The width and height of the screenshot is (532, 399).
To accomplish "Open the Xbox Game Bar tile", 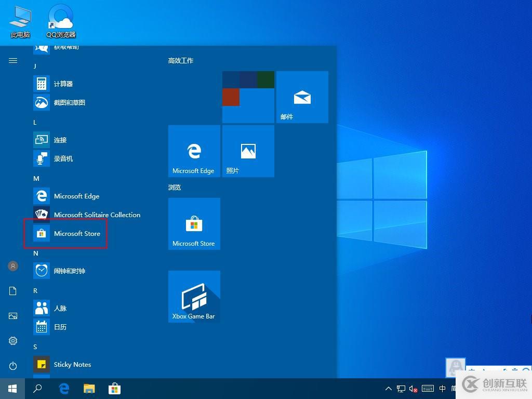I will pos(194,297).
